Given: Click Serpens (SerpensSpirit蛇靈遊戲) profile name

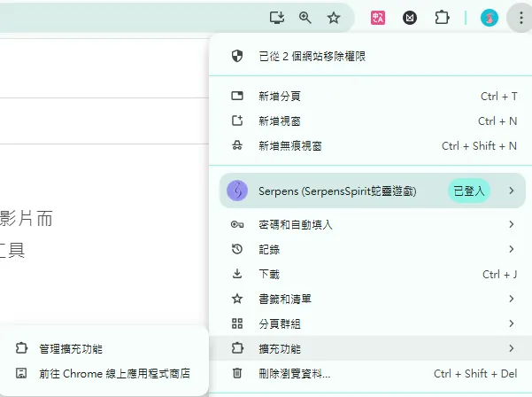Looking at the screenshot, I should (337, 191).
